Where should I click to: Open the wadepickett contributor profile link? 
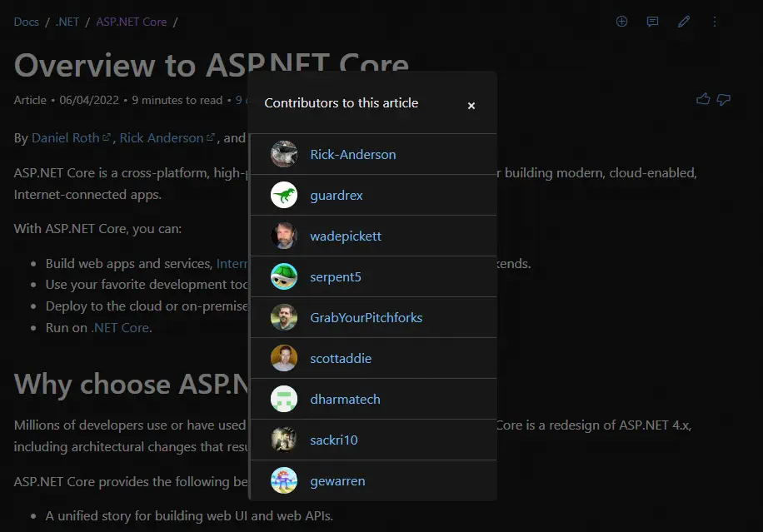[x=346, y=236]
